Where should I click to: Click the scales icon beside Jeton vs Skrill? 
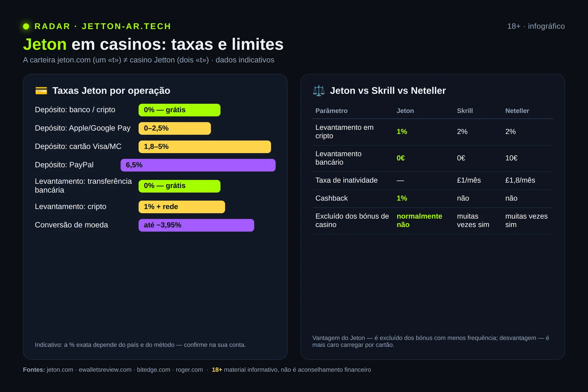pos(318,91)
